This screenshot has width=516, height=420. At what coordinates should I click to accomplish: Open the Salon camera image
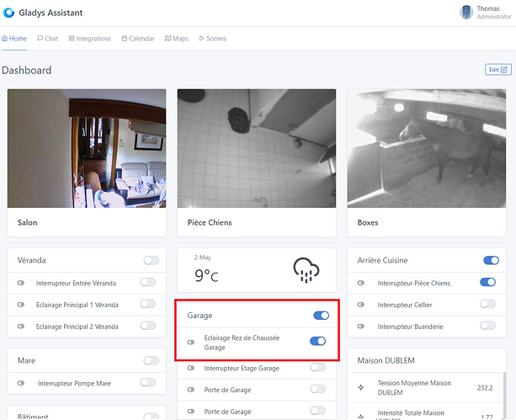click(87, 148)
